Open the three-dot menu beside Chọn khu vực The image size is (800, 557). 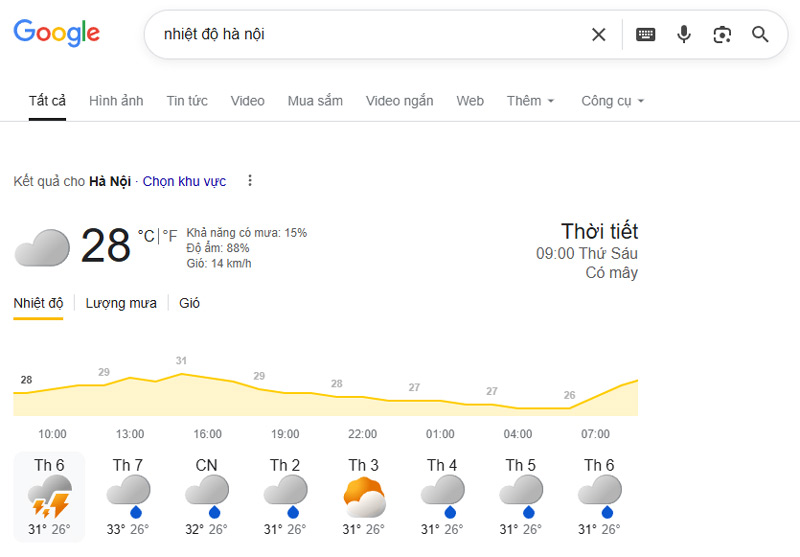coord(250,181)
